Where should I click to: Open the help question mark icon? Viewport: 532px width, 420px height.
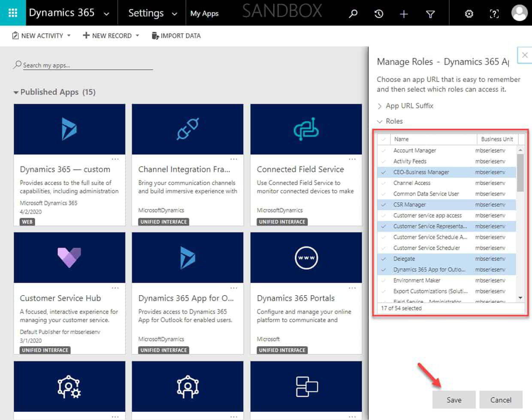tap(494, 14)
